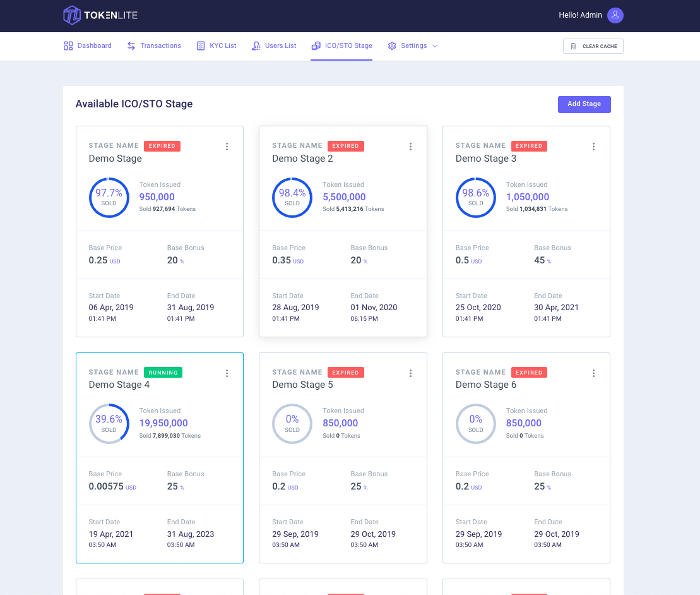This screenshot has width=700, height=595.
Task: Open the three-dot menu for Demo Stage 6
Action: 594,373
